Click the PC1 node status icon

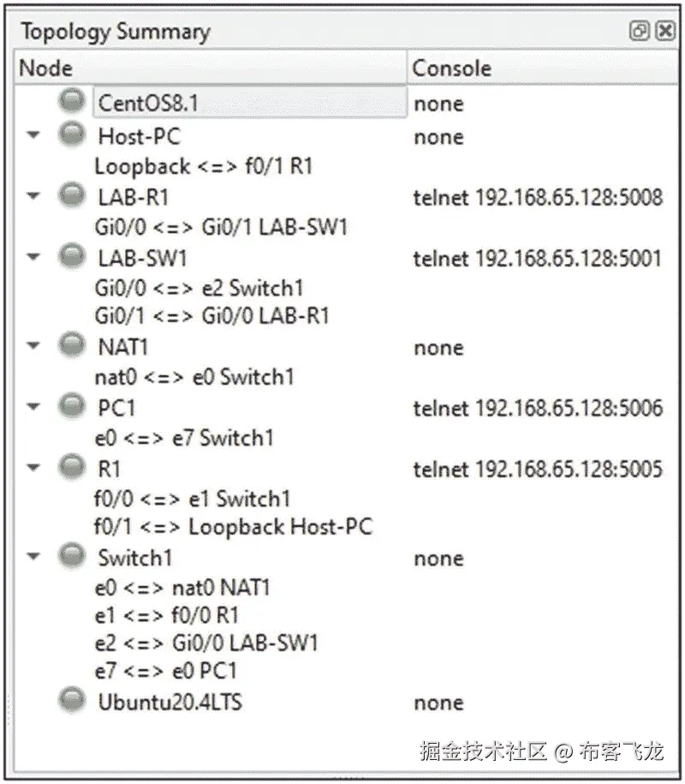pyautogui.click(x=71, y=404)
